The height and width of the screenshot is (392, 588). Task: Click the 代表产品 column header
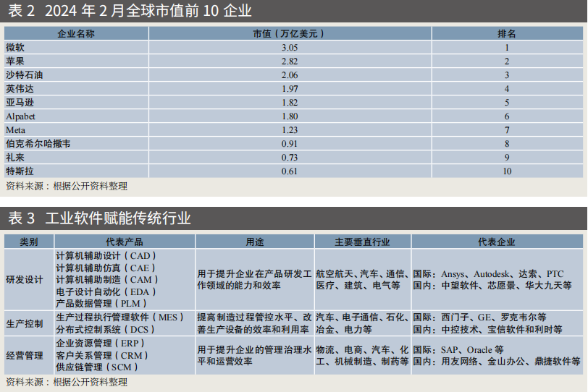coord(124,242)
